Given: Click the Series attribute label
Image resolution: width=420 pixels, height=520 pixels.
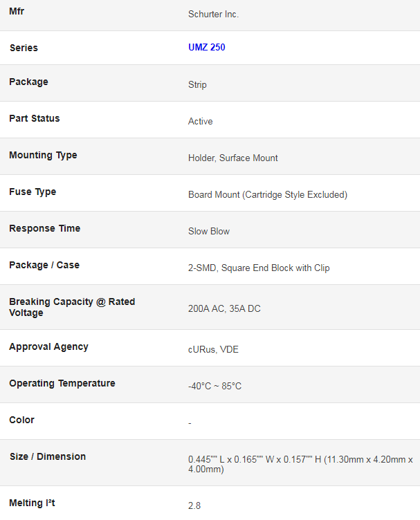Looking at the screenshot, I should click(x=24, y=48).
